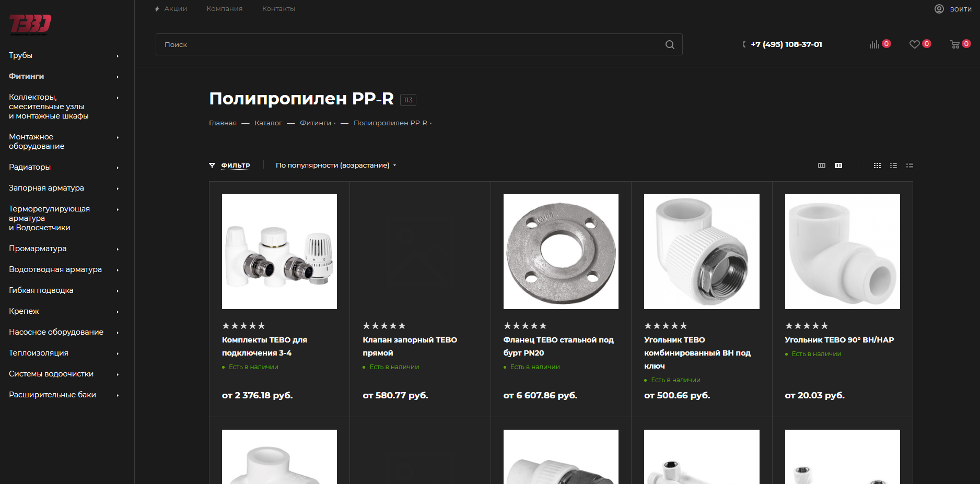
Task: Go to Главная breadcrumb
Action: [223, 123]
